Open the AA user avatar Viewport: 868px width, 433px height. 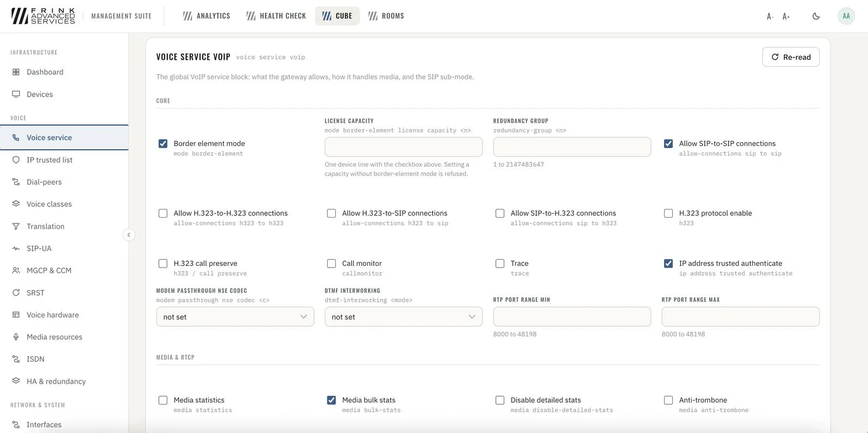[846, 16]
